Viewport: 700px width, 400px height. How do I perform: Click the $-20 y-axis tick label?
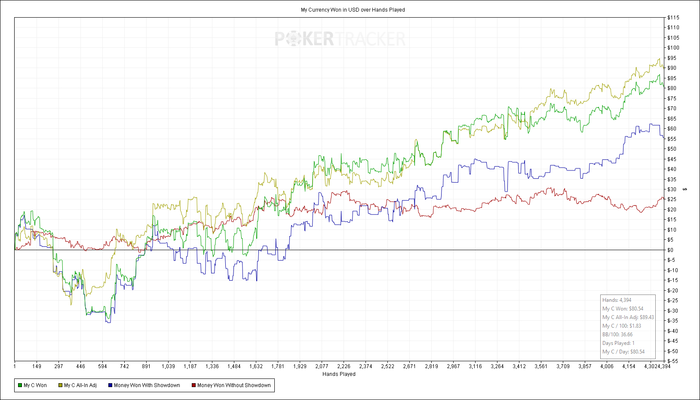point(673,290)
